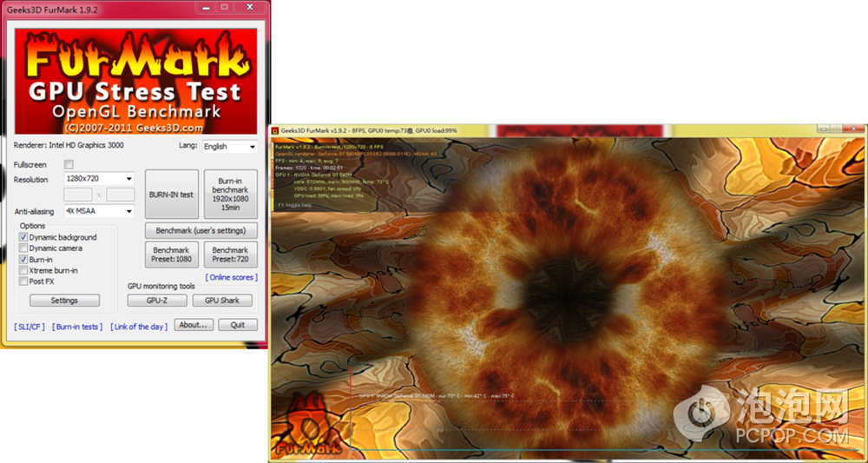Click the FurMark title bar app icon in render window

pos(274,130)
